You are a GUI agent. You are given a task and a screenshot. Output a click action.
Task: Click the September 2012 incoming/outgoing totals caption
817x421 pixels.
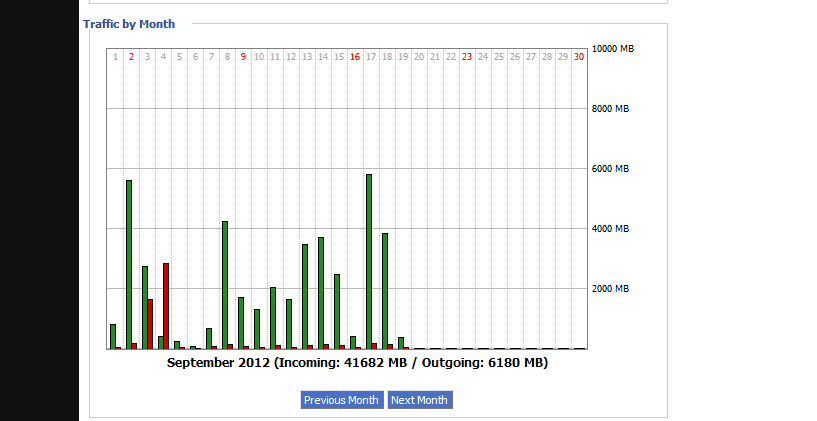(357, 363)
